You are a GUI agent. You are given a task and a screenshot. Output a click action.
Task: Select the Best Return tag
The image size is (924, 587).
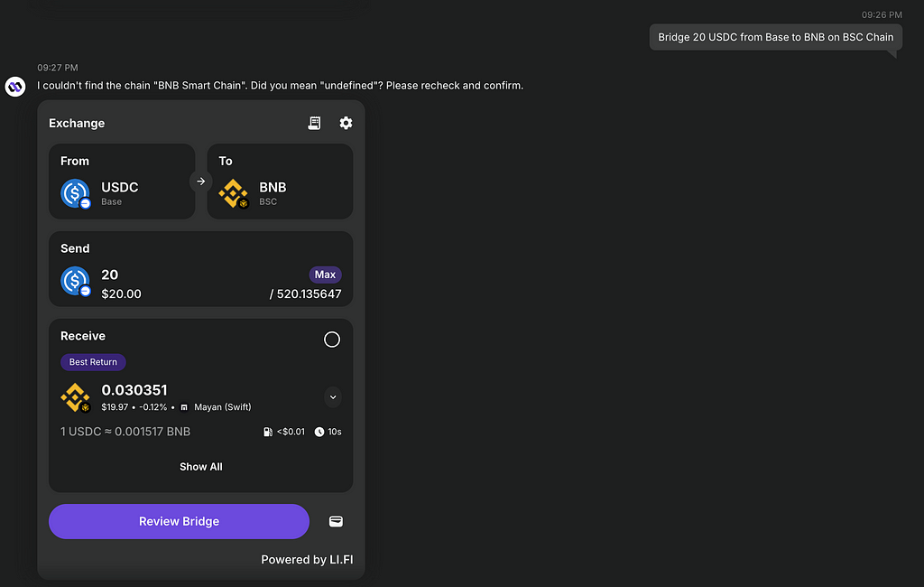pyautogui.click(x=93, y=362)
